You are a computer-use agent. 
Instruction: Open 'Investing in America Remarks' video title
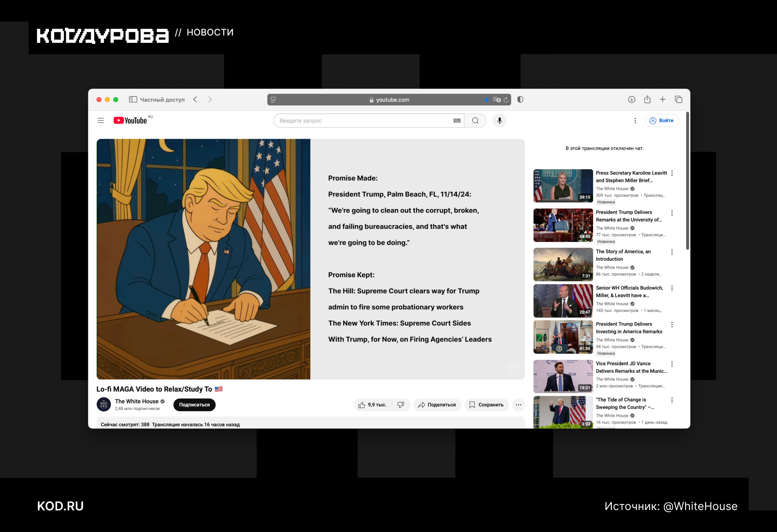[629, 328]
